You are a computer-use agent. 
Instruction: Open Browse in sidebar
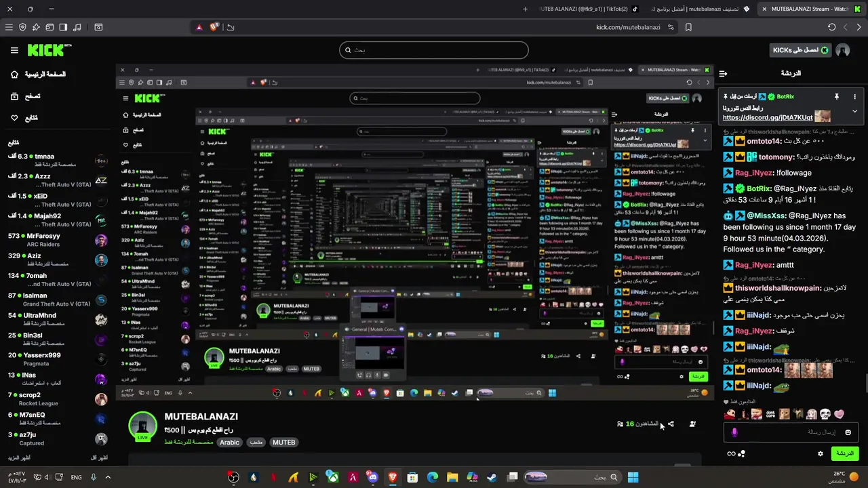point(26,96)
